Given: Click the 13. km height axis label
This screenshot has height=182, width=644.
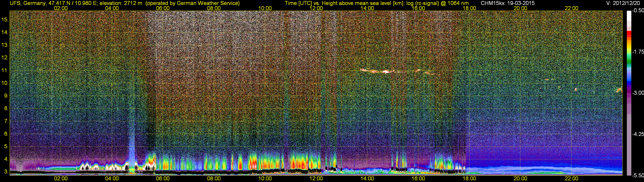Looking at the screenshot, I should [x=5, y=45].
